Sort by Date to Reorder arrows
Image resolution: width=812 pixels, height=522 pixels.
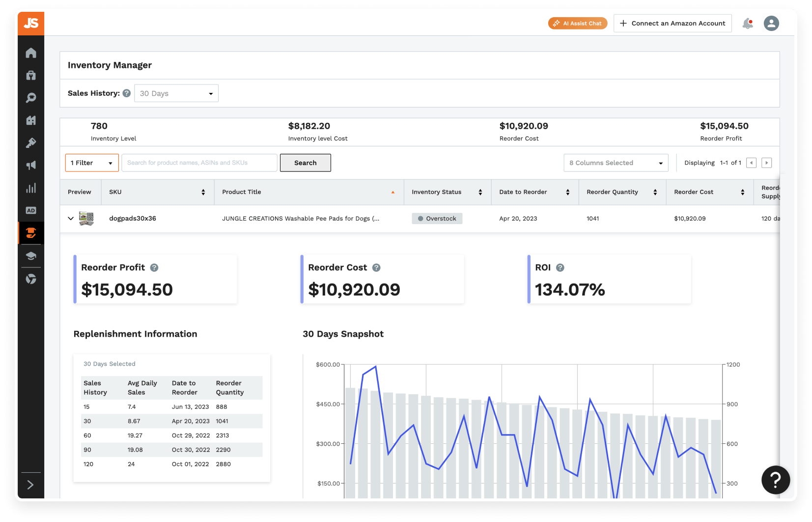pyautogui.click(x=568, y=192)
